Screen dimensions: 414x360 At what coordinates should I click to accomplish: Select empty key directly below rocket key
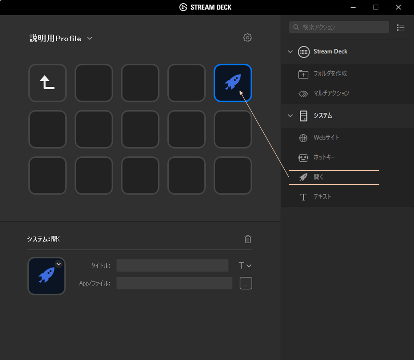[233, 129]
